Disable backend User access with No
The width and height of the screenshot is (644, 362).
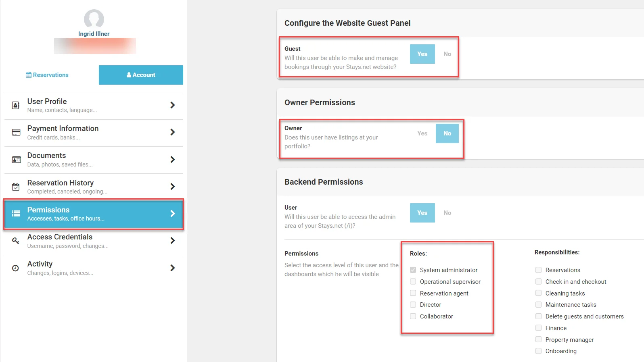pyautogui.click(x=447, y=213)
